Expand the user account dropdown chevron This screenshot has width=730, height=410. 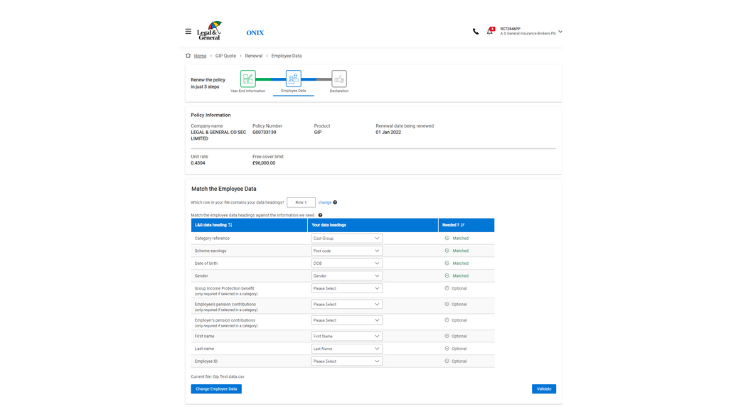click(560, 32)
